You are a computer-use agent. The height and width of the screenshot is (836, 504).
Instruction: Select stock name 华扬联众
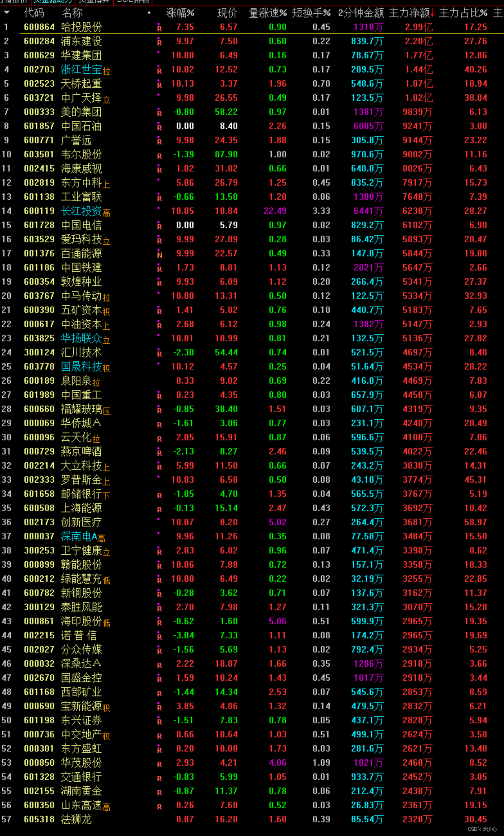[81, 338]
